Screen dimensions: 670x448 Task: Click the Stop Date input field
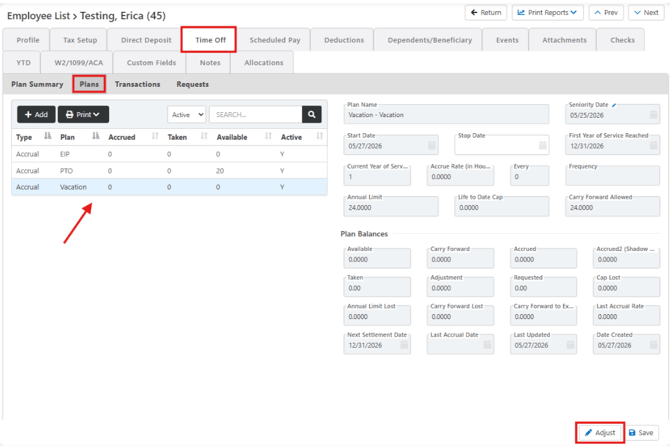pos(502,145)
